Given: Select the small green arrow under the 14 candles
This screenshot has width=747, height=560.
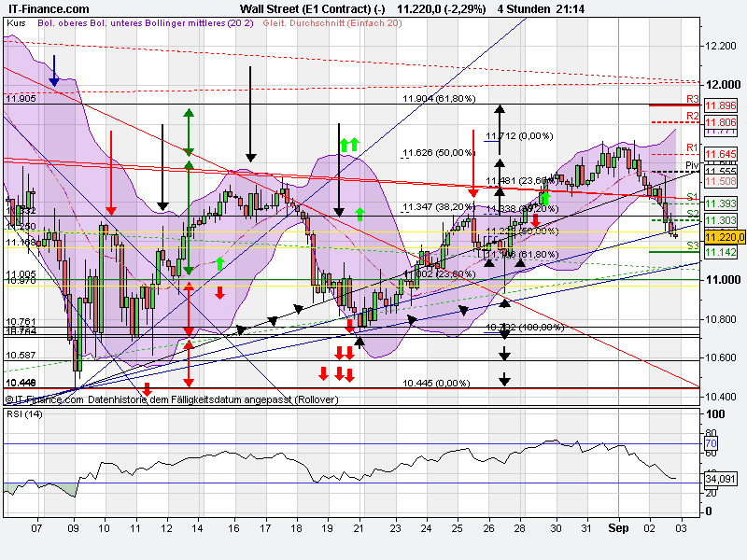Looking at the screenshot, I should (x=218, y=263).
